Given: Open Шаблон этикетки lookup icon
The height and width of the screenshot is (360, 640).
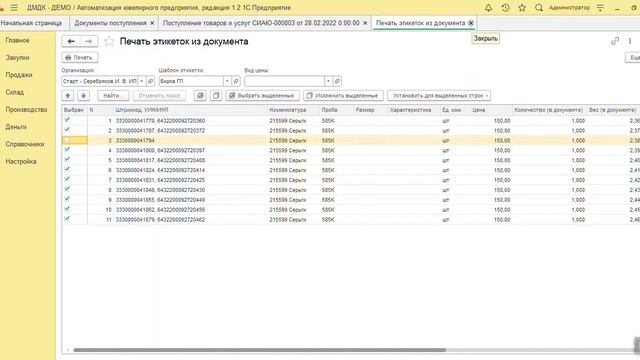Looking at the screenshot, I should coord(236,81).
